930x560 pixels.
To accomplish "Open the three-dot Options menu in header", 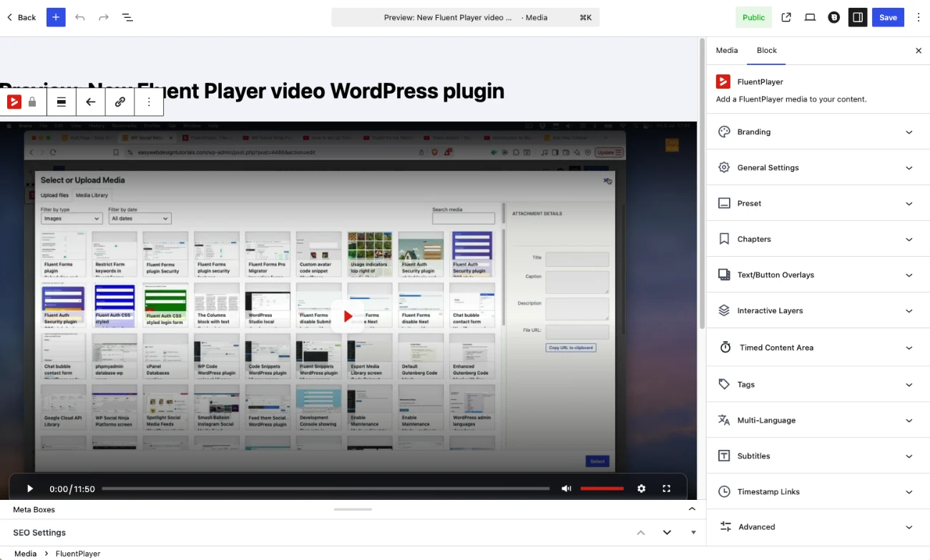I will pyautogui.click(x=919, y=17).
